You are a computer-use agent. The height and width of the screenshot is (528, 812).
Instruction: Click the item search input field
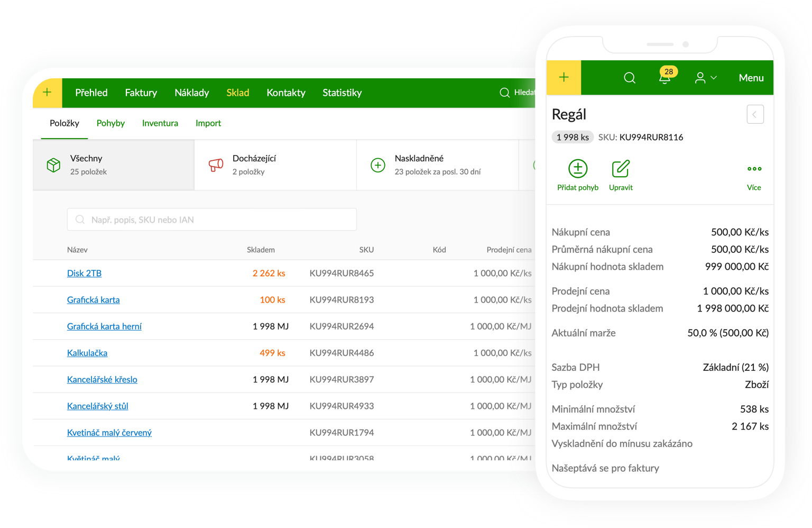click(x=211, y=220)
